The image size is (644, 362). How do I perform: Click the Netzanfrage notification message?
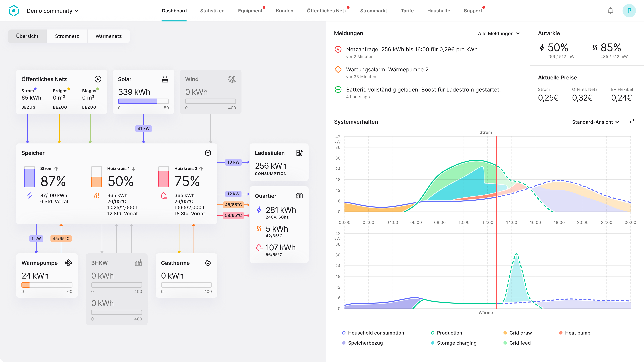[412, 49]
